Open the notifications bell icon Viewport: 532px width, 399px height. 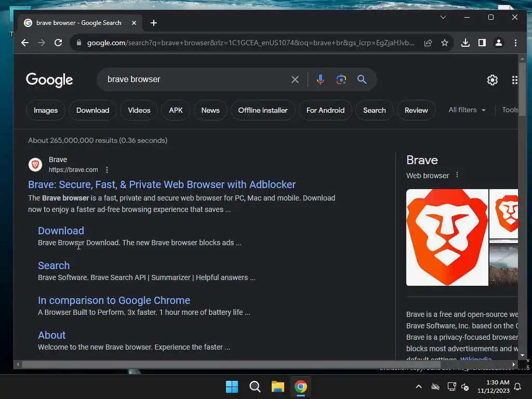[x=518, y=387]
